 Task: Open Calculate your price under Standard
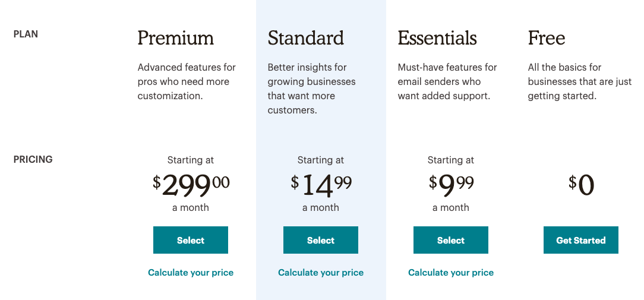tap(320, 273)
